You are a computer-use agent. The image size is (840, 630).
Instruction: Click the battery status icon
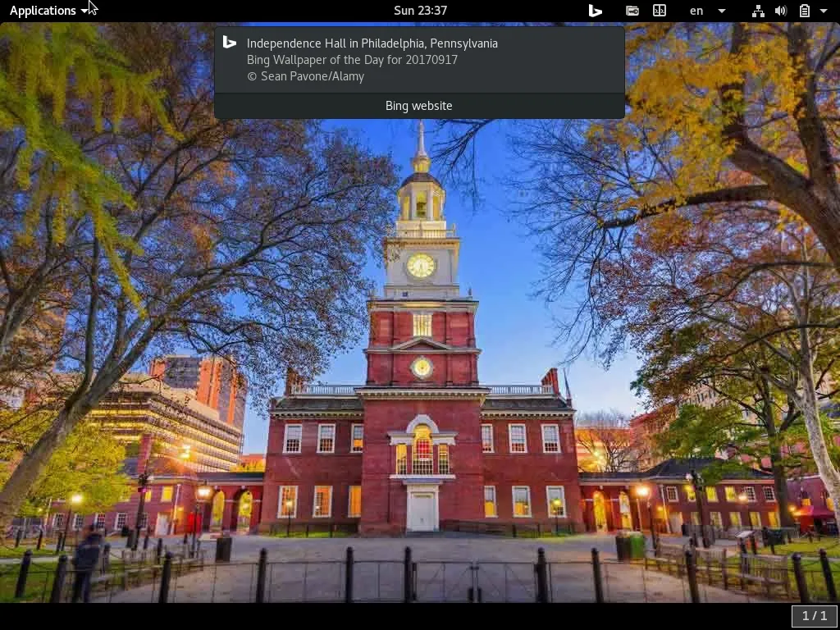click(805, 11)
